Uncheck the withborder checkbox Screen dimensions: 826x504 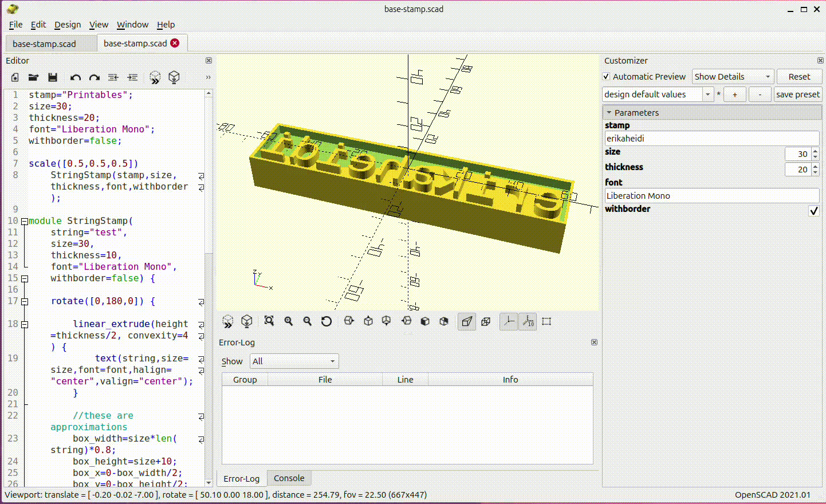[x=813, y=211]
